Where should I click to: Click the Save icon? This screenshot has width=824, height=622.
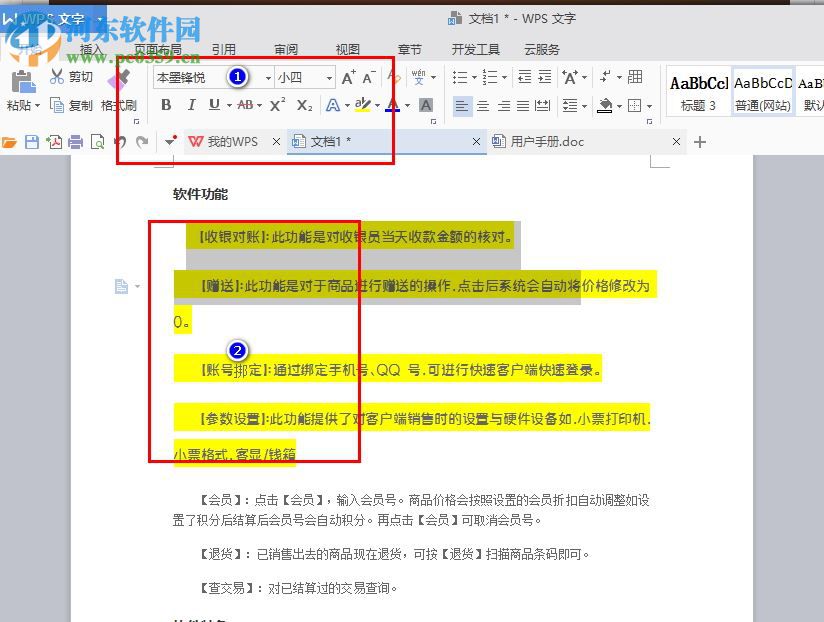pos(34,142)
